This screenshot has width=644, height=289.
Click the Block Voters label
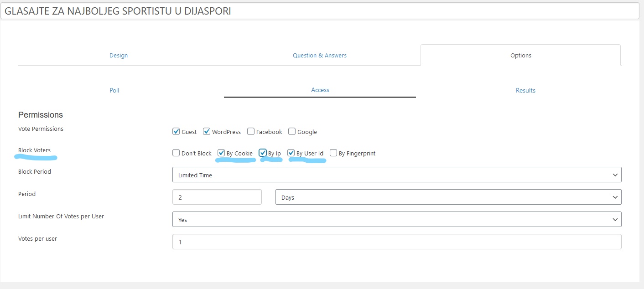pyautogui.click(x=34, y=150)
